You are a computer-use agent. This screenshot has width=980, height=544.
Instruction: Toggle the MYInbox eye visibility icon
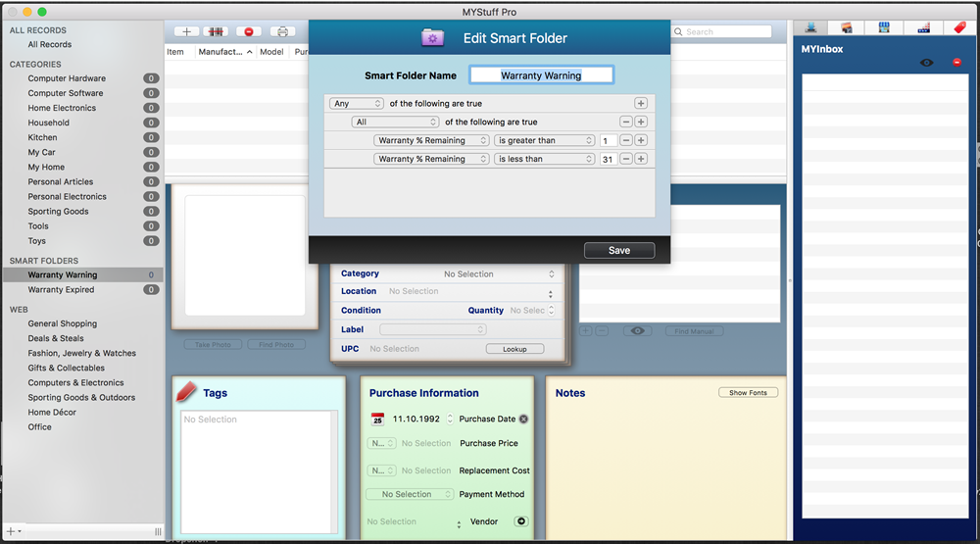pos(927,63)
